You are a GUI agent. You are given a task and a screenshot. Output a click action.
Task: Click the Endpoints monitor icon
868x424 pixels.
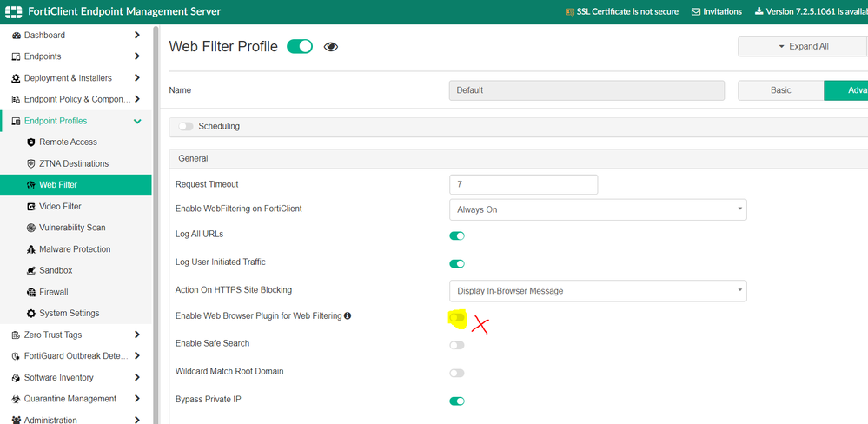pos(16,56)
